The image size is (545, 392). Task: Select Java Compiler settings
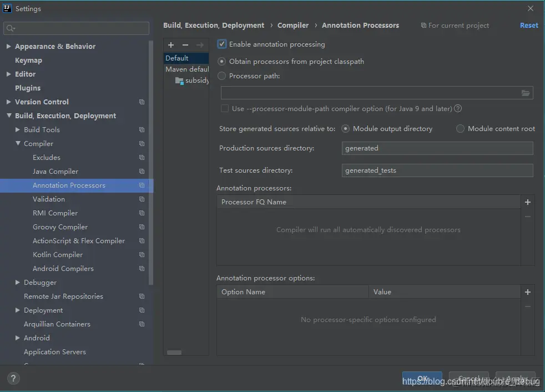(55, 172)
